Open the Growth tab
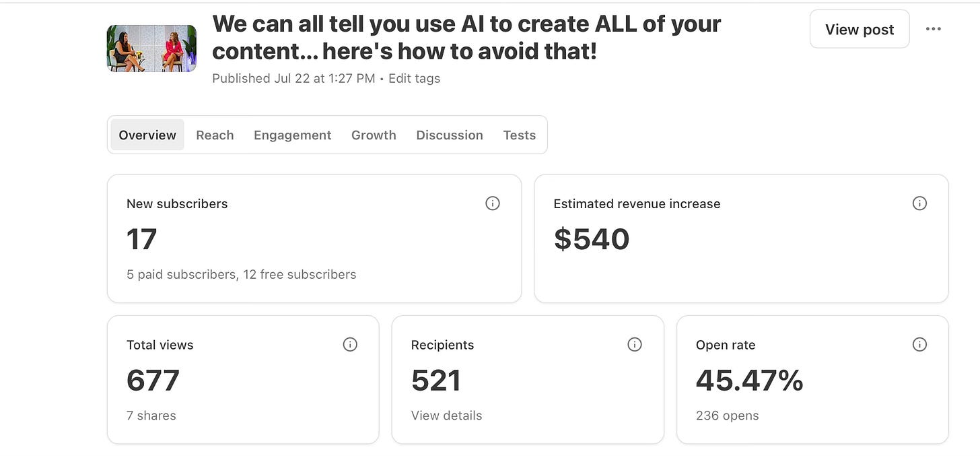980x456 pixels. pyautogui.click(x=374, y=135)
